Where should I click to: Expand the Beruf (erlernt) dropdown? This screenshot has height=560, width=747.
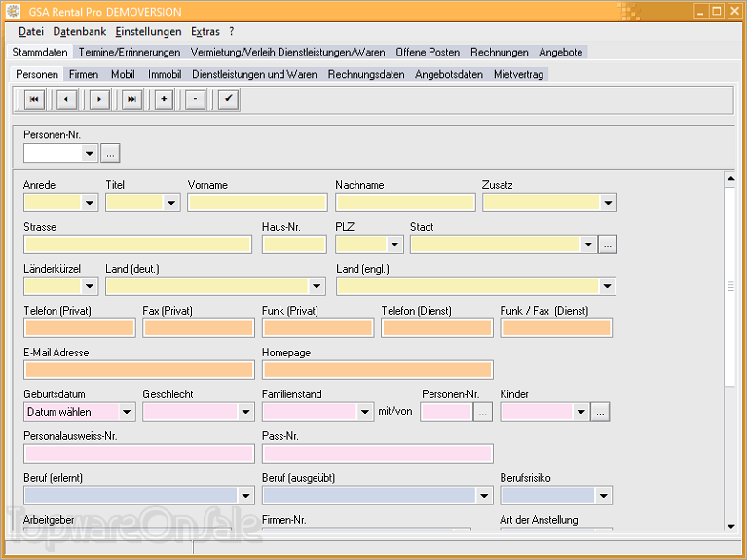(245, 496)
